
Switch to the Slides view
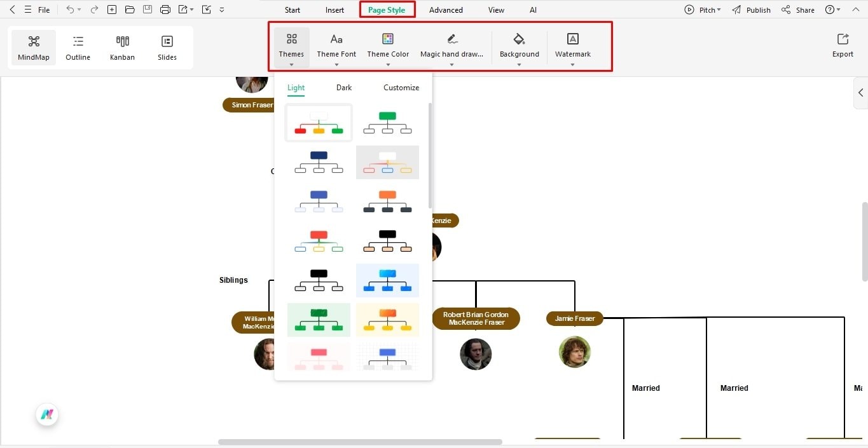(x=167, y=46)
